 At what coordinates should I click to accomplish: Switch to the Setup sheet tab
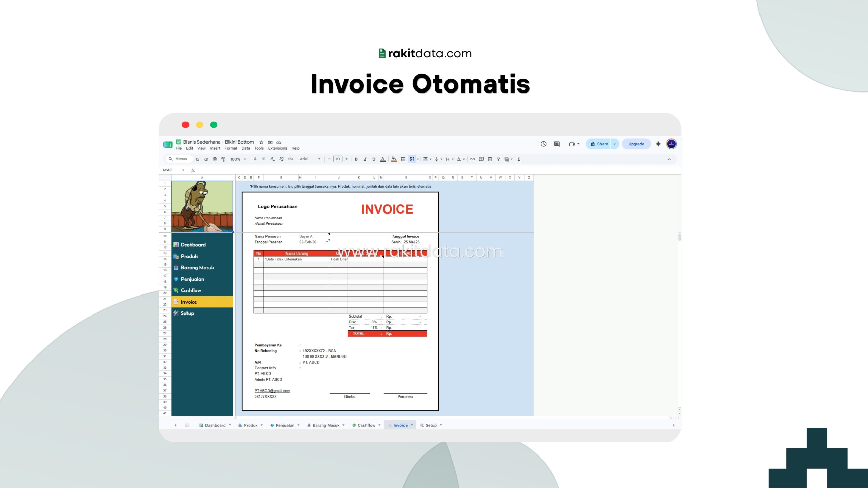431,425
